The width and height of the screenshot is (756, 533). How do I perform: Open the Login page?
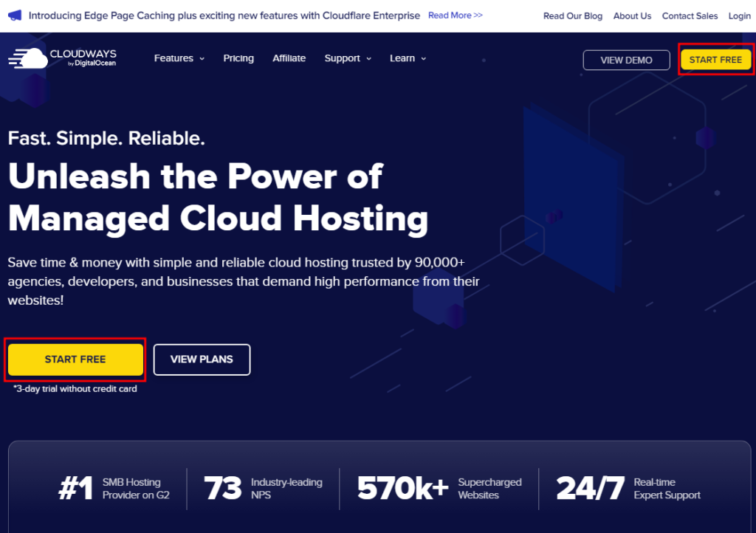pyautogui.click(x=739, y=16)
